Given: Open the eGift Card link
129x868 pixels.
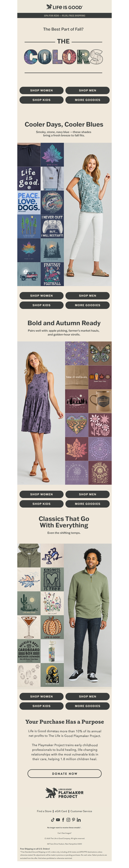Looking at the screenshot, I should (61, 811).
